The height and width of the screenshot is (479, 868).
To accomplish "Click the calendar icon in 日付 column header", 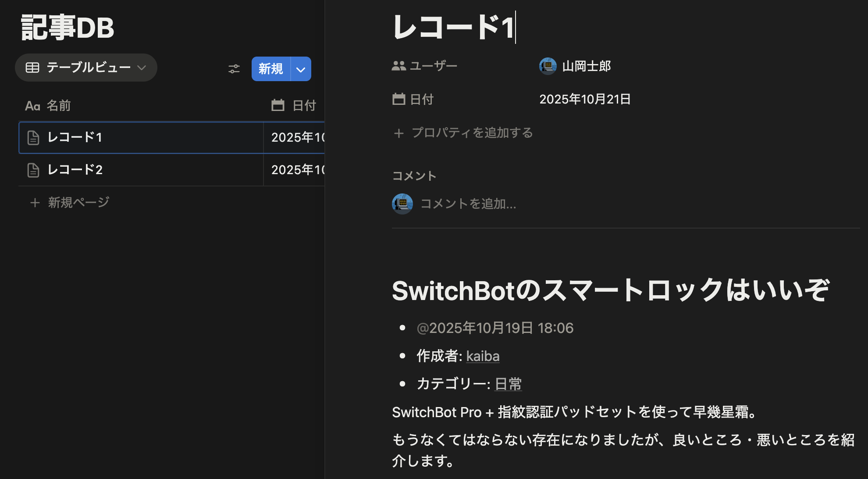I will 278,105.
